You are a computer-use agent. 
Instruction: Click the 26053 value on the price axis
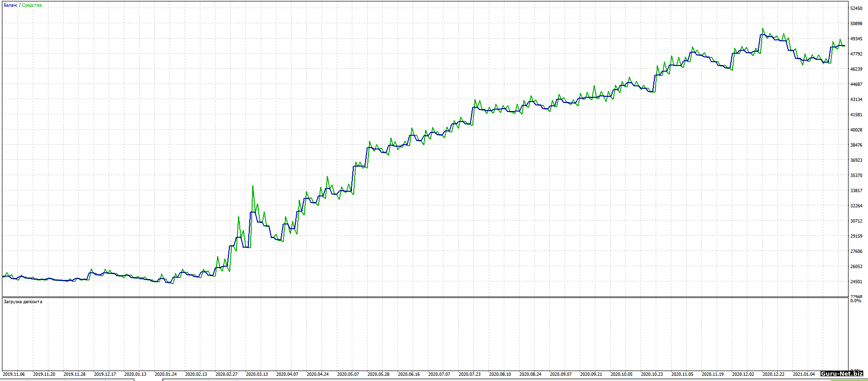pos(857,267)
